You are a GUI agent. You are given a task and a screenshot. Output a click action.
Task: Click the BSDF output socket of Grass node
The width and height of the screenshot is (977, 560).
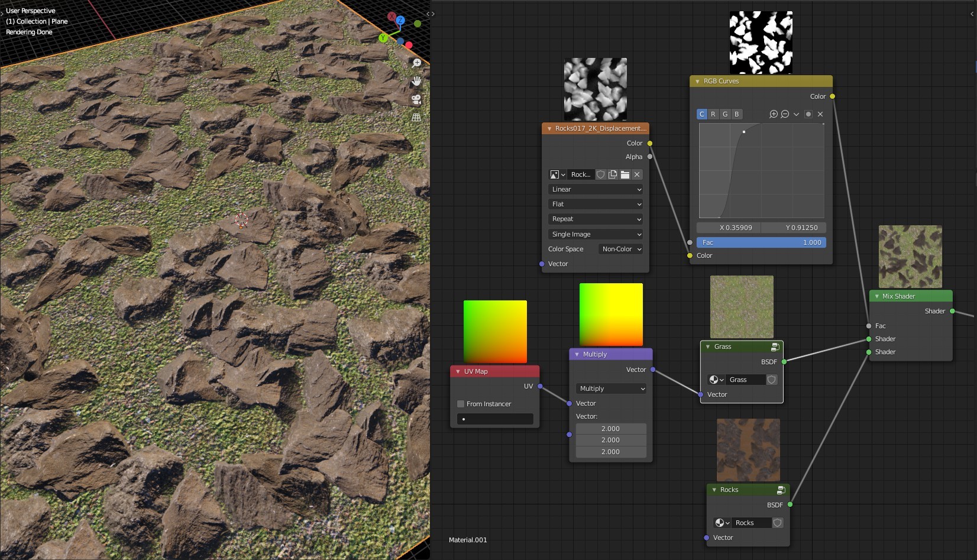[x=784, y=362]
